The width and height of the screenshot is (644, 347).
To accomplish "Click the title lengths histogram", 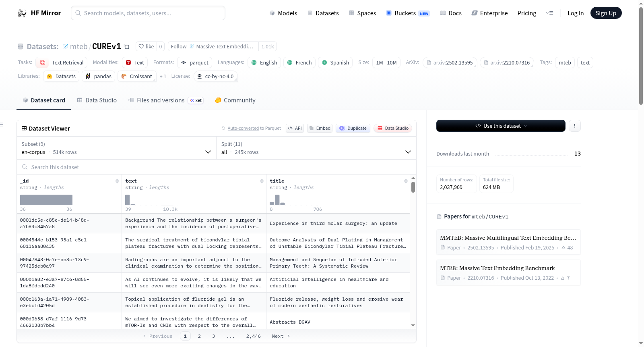I will [295, 200].
